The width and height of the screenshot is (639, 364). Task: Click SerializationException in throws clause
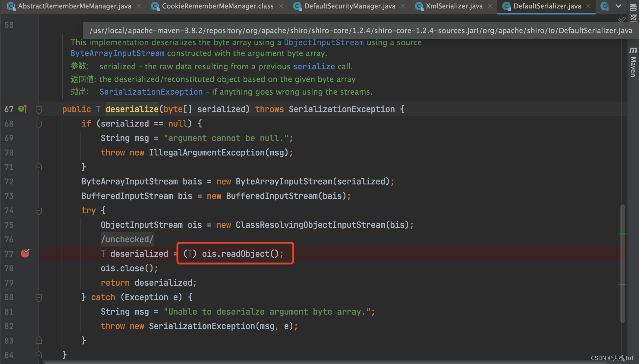(x=342, y=109)
